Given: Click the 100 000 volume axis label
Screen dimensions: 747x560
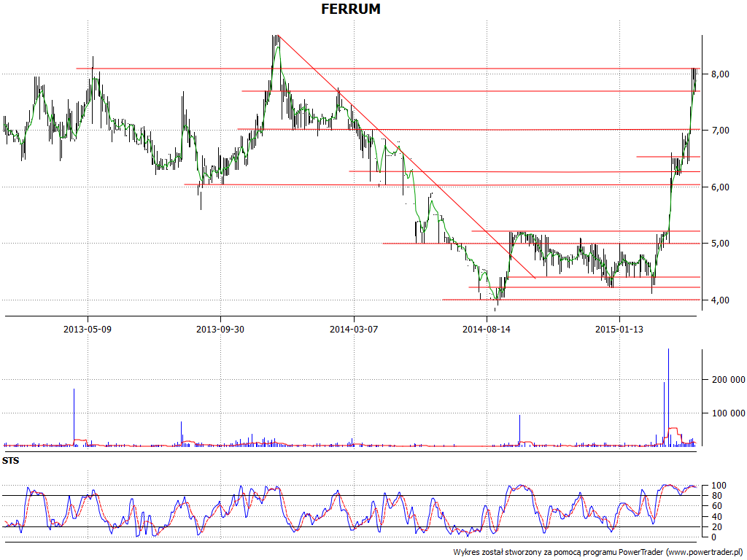Looking at the screenshot, I should pos(728,413).
